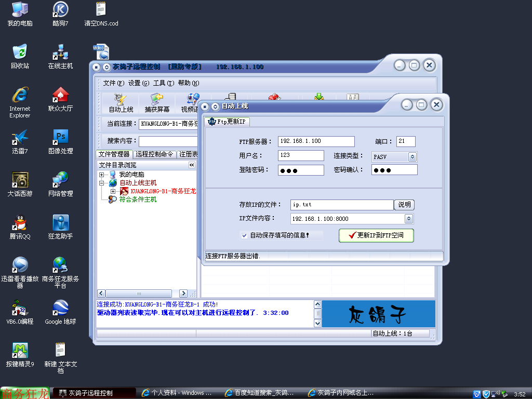Image resolution: width=532 pixels, height=399 pixels.
Task: Click FTP服务器 address input field
Action: tap(316, 141)
